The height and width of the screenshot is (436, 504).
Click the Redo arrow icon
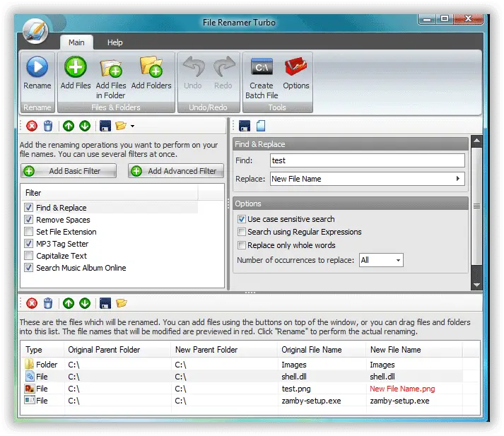click(224, 67)
